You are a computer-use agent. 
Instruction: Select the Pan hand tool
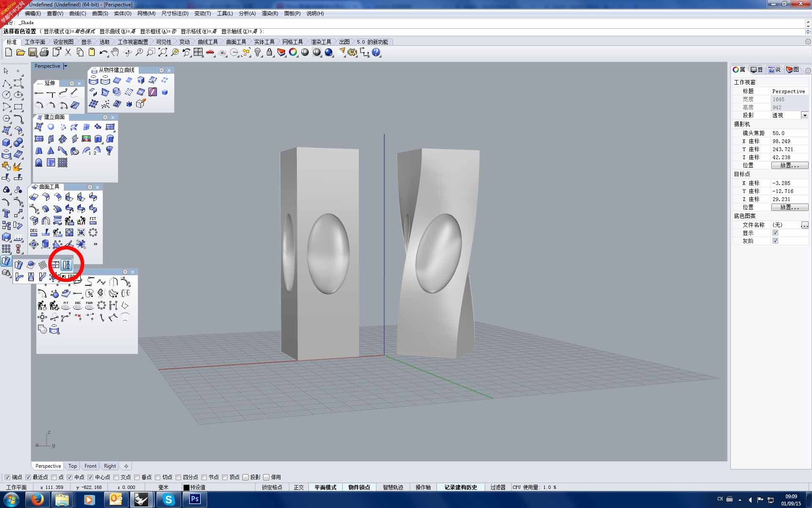[x=115, y=52]
